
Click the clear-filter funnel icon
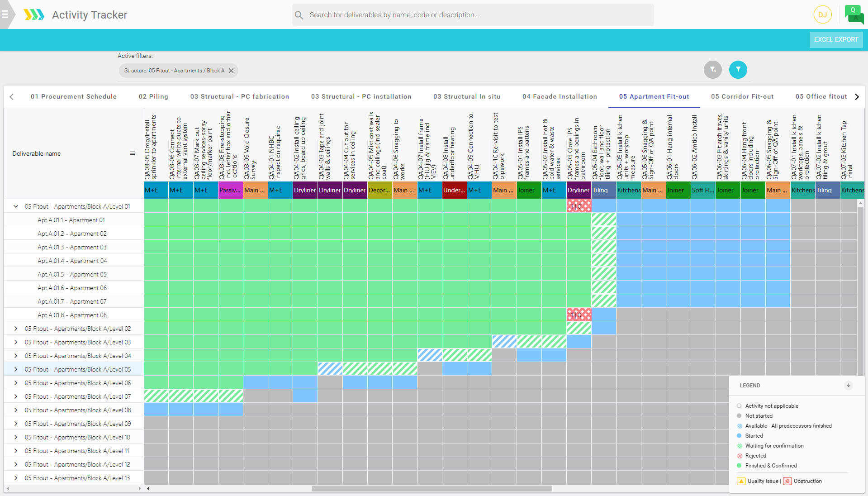(712, 70)
